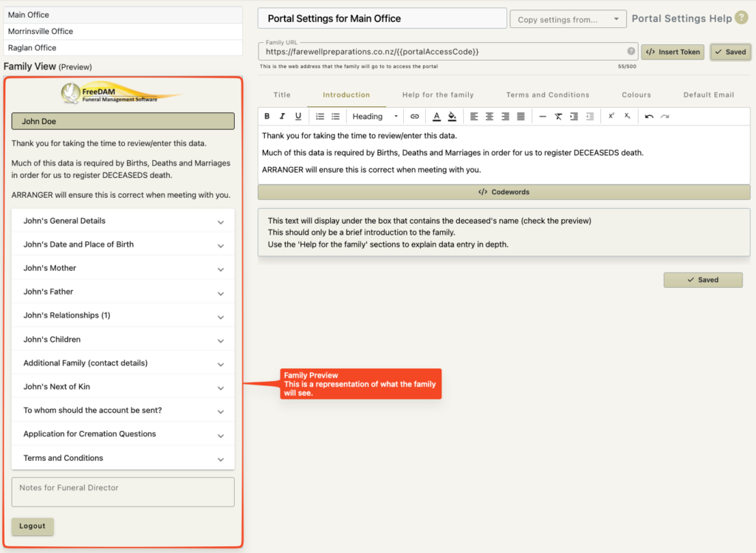756x553 pixels.
Task: Clear text formatting
Action: pos(558,116)
